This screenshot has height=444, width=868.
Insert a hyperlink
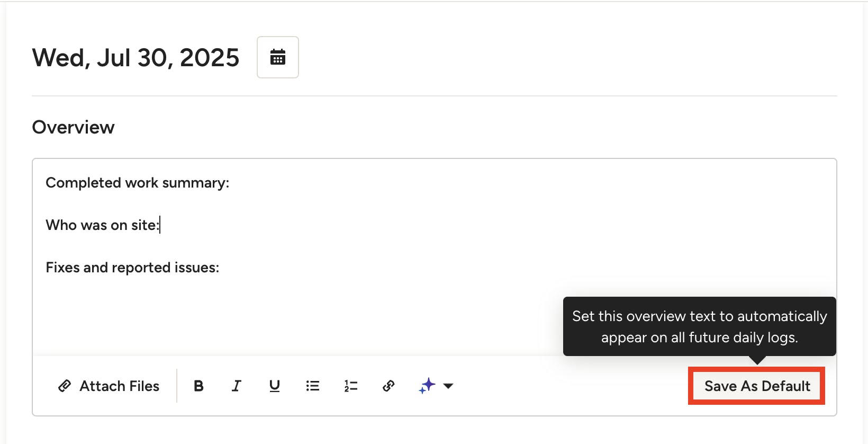pyautogui.click(x=388, y=386)
